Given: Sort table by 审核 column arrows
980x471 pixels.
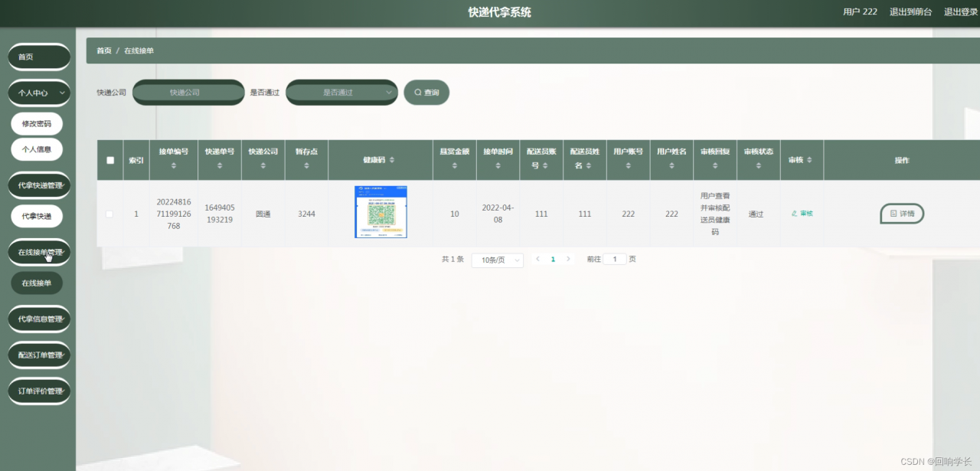Looking at the screenshot, I should [809, 160].
